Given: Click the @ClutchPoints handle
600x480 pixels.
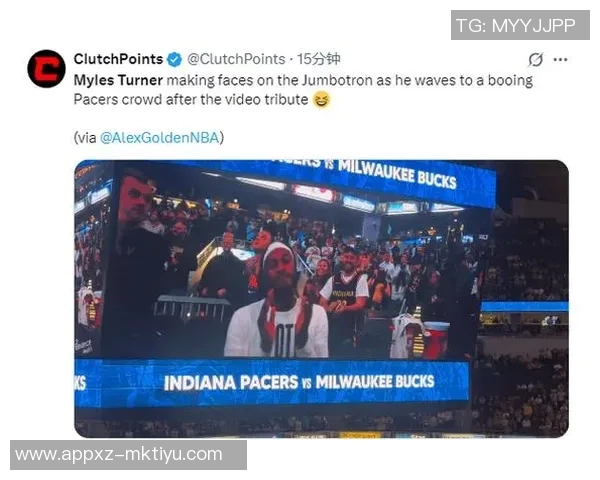Looking at the screenshot, I should point(236,59).
